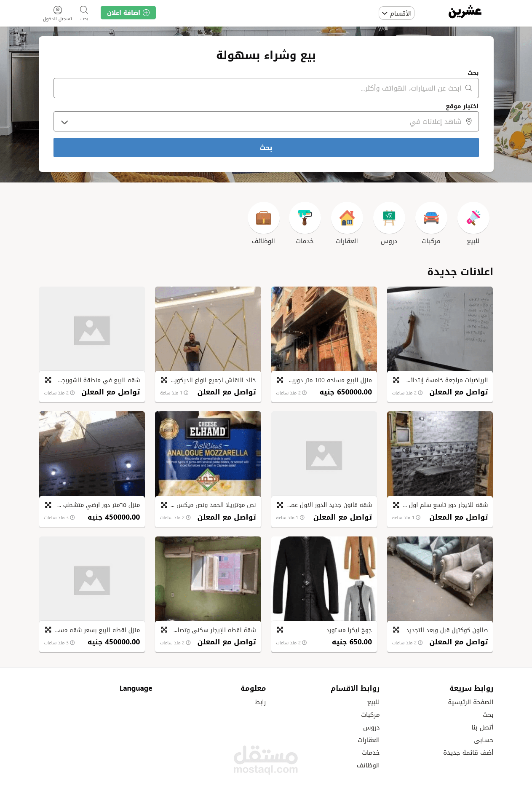Click the clock timestamp on الرياضيات مراجعة ad
Image resolution: width=532 pixels, height=791 pixels.
coord(407,393)
